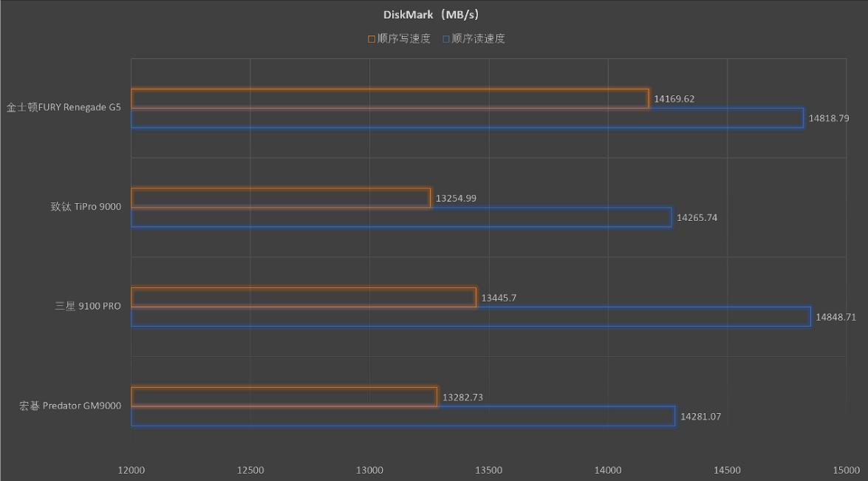Click the 12000 axis tick label
868x481 pixels.
tap(131, 471)
